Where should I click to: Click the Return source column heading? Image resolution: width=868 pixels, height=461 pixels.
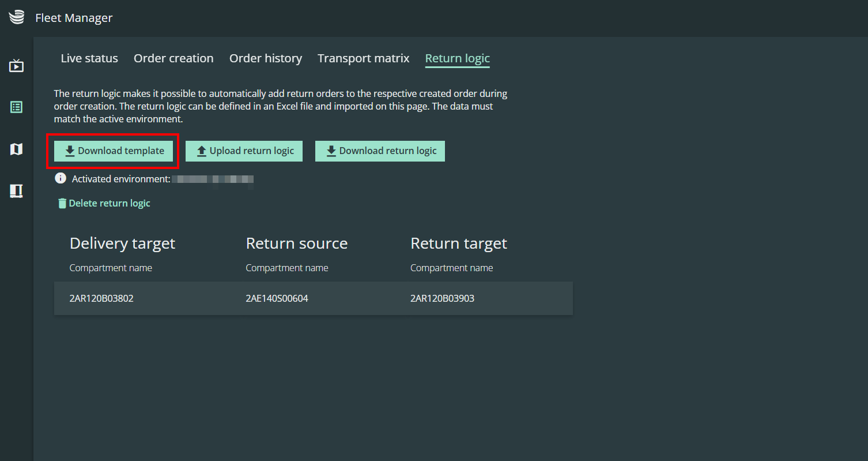(x=297, y=243)
